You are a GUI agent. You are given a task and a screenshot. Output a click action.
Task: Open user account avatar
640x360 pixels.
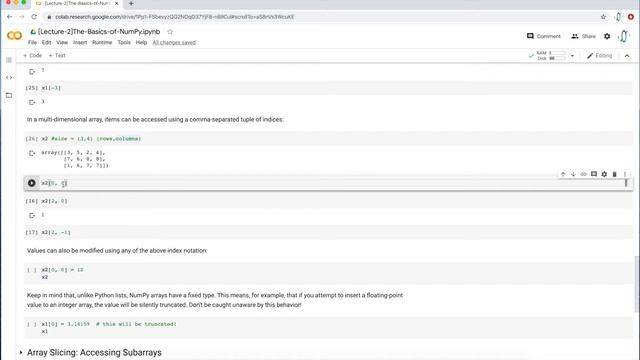click(x=624, y=36)
